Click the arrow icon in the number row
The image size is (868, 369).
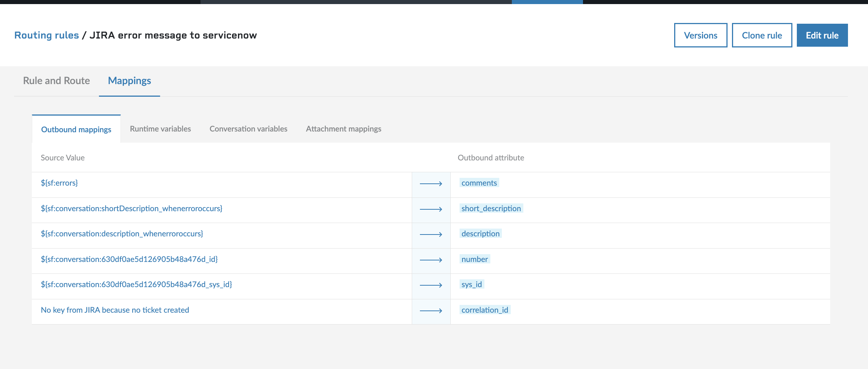pyautogui.click(x=431, y=260)
